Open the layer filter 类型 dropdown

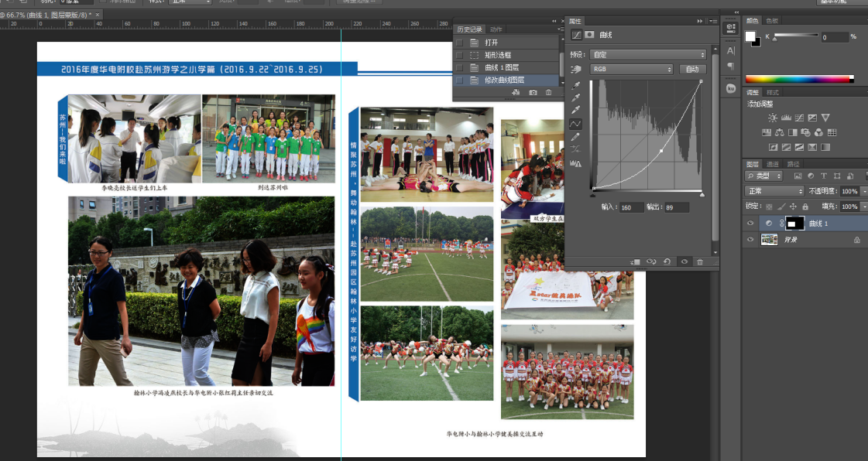764,176
